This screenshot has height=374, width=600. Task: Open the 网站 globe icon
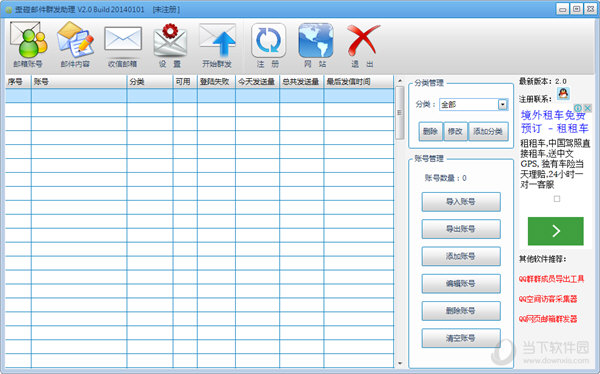[316, 44]
